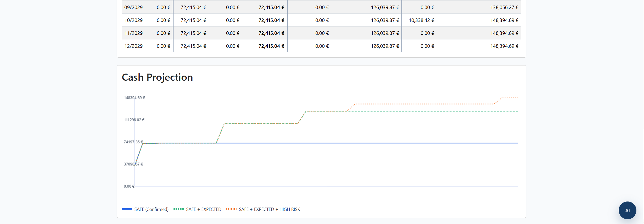Click the Cash Projection heading

tap(157, 77)
